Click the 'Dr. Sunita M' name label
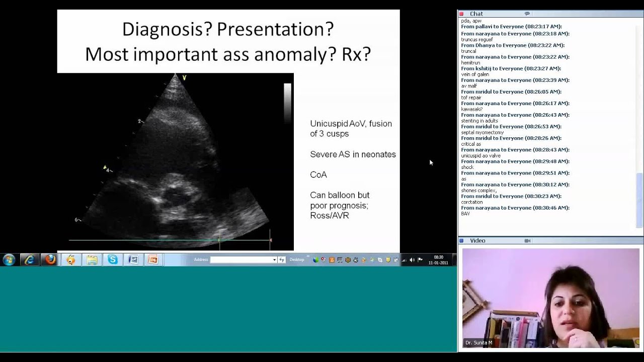 click(x=478, y=343)
